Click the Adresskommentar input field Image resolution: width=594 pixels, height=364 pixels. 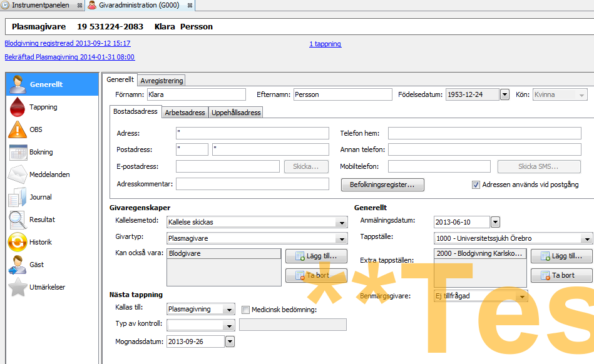[252, 184]
